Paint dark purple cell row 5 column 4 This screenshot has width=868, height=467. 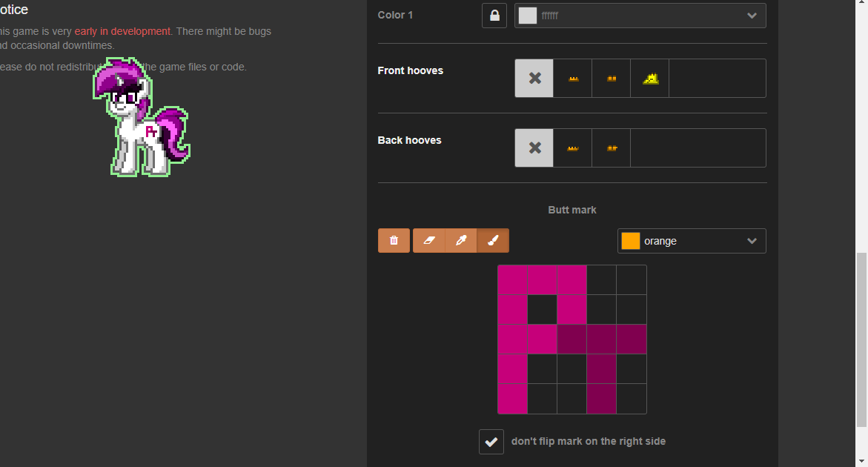(602, 398)
